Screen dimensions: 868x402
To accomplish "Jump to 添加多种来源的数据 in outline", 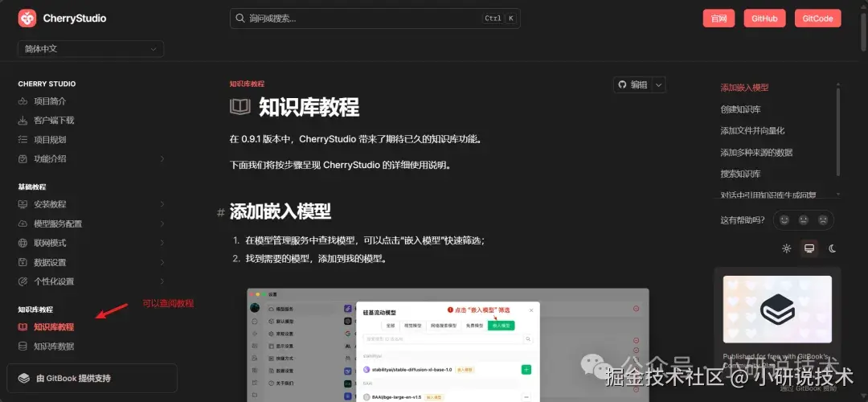I will tap(756, 152).
